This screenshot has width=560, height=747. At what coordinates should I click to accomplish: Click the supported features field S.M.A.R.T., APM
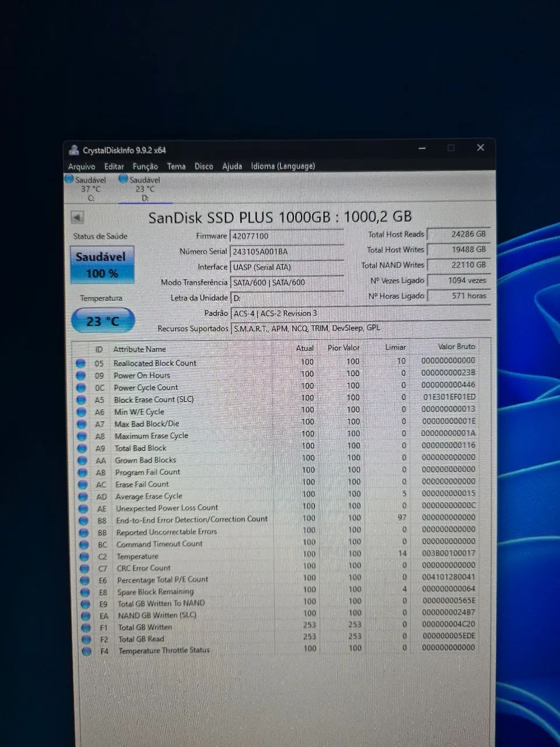tap(360, 328)
